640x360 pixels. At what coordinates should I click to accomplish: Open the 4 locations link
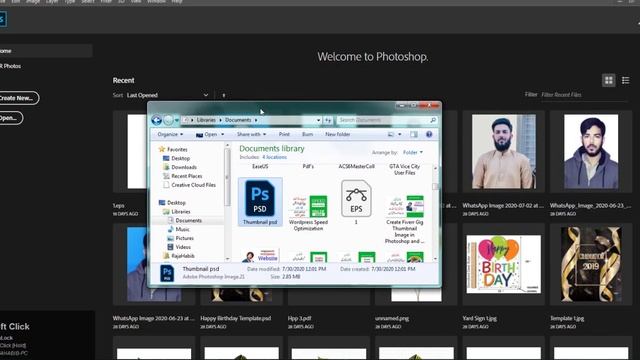click(x=274, y=157)
